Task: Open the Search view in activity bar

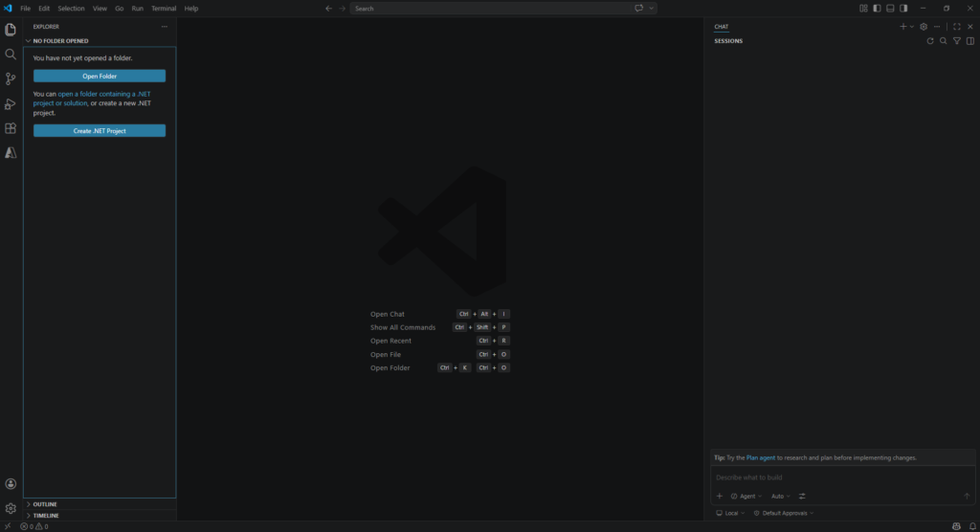Action: pyautogui.click(x=11, y=55)
